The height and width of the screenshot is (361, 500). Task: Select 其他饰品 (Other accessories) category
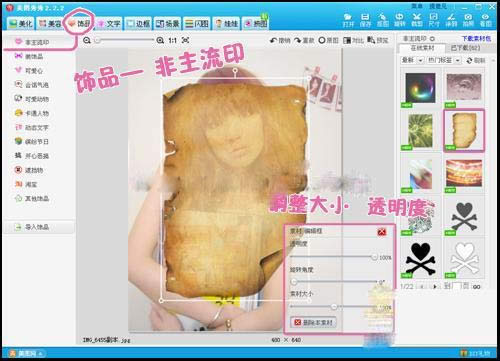point(32,198)
